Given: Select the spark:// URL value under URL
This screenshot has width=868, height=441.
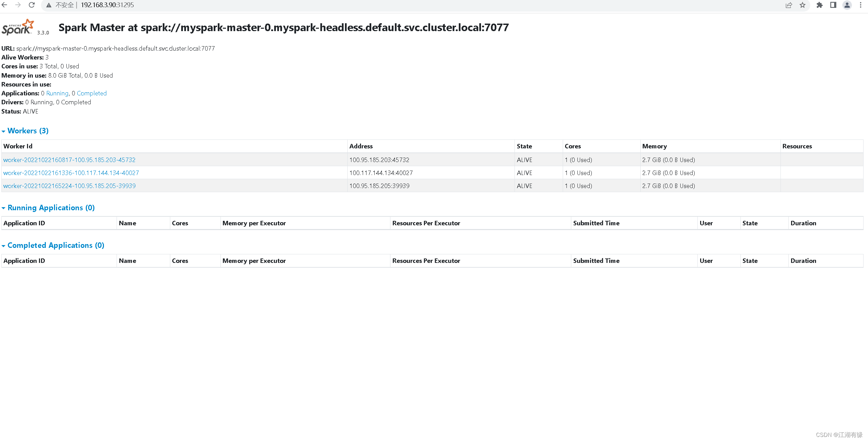Looking at the screenshot, I should (116, 48).
